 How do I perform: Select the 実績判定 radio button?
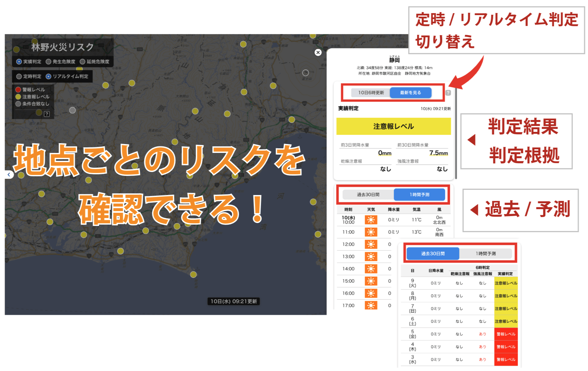[19, 62]
